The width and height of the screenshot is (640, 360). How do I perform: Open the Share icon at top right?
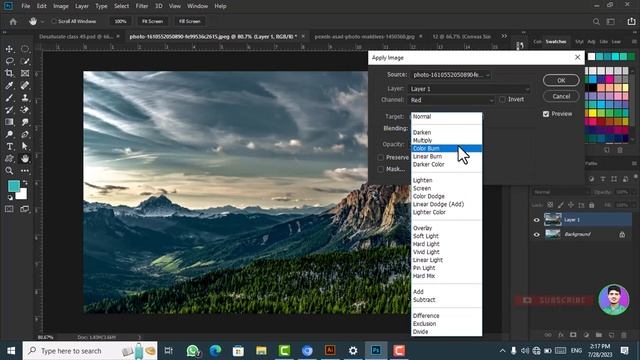631,22
